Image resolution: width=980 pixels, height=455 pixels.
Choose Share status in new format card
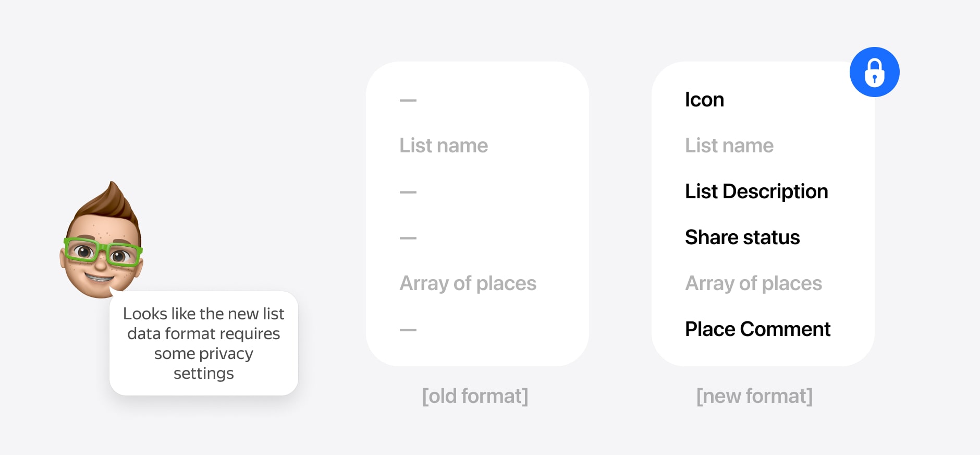click(x=742, y=237)
